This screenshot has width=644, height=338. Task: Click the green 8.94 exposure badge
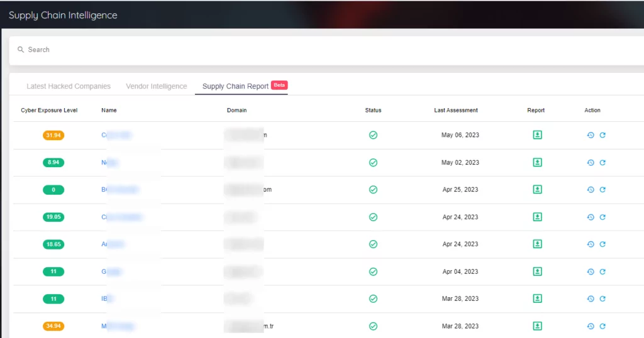[x=53, y=163]
